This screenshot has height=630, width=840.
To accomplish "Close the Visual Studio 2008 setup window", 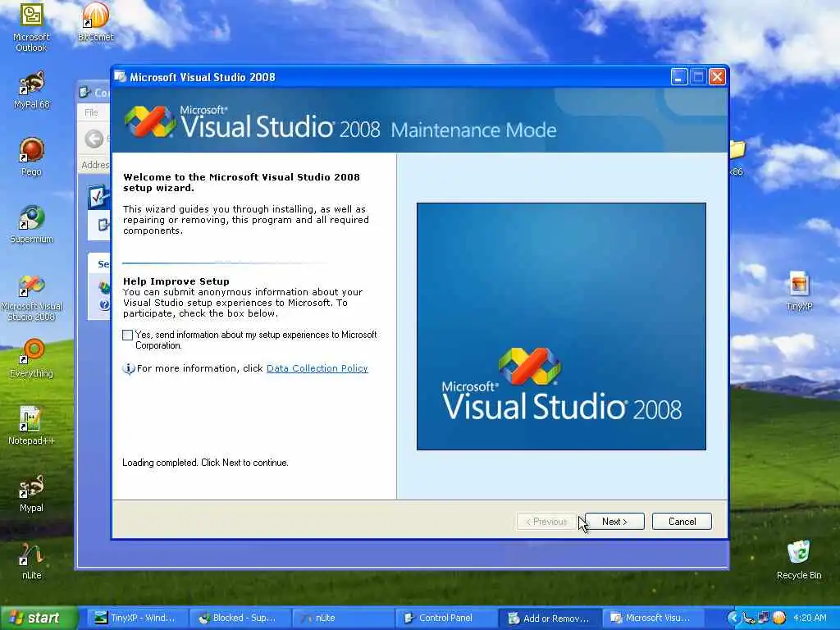I will (x=717, y=77).
